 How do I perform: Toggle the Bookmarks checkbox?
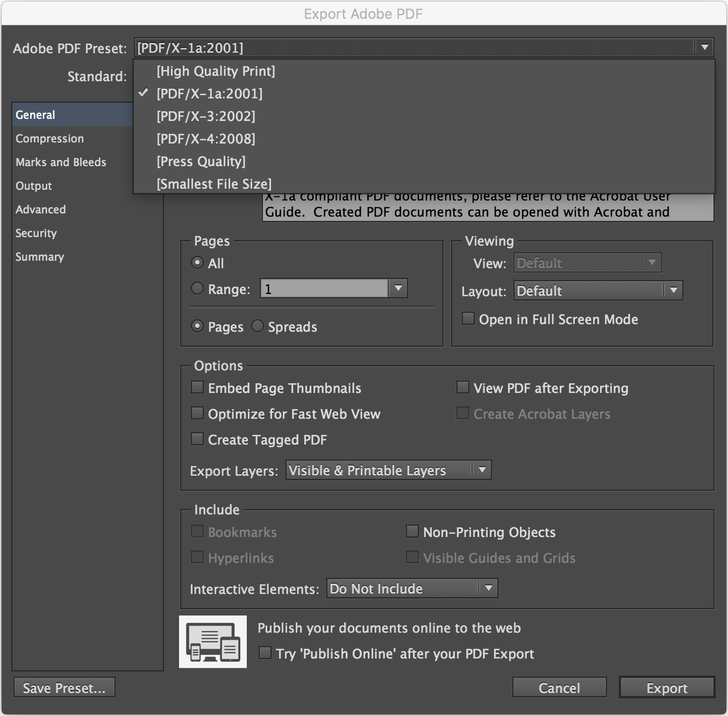(197, 532)
